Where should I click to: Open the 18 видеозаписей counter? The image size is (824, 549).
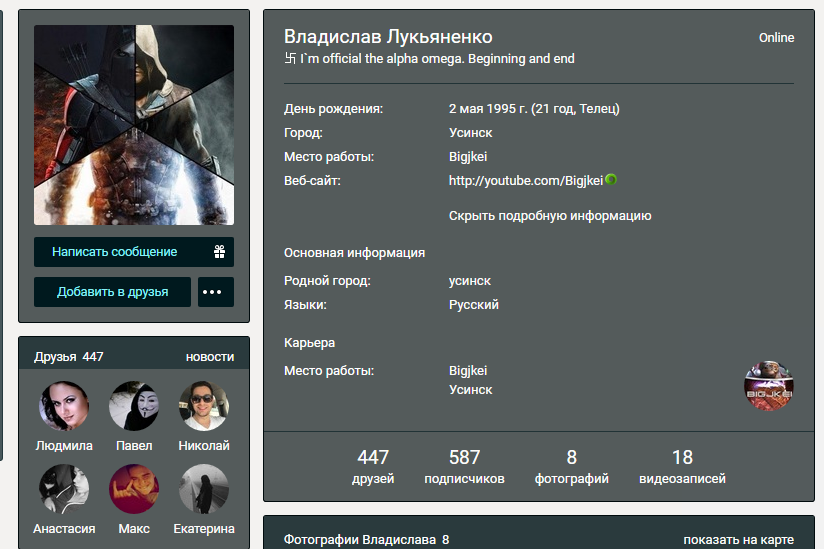[682, 466]
